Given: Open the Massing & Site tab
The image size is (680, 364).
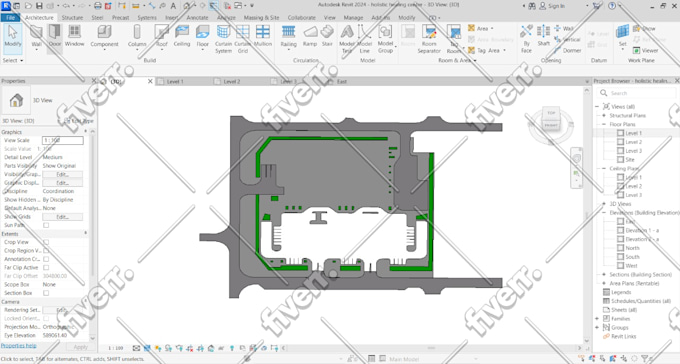Looking at the screenshot, I should [261, 17].
